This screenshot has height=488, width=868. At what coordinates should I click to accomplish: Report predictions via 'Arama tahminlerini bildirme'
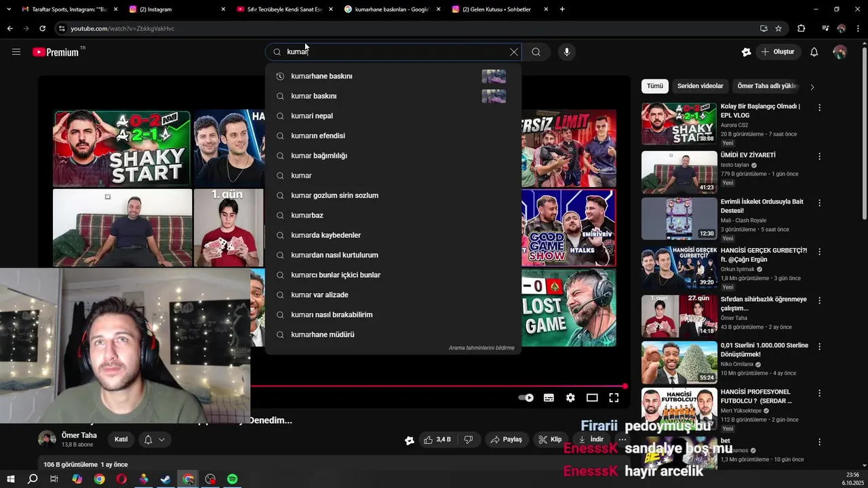[x=481, y=348]
